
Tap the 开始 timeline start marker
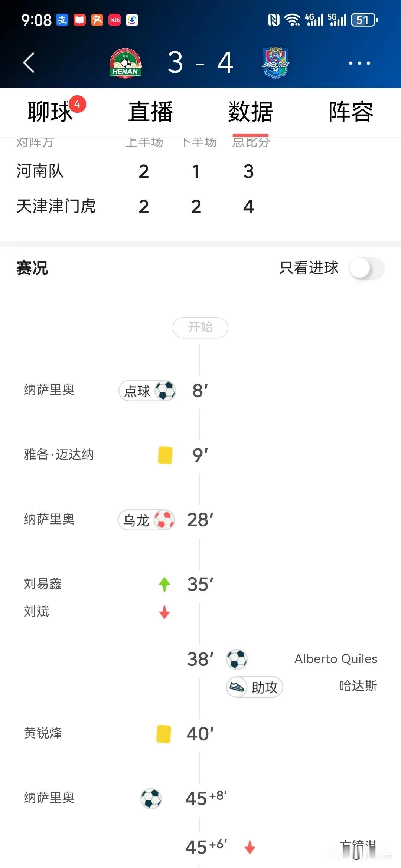[x=200, y=328]
